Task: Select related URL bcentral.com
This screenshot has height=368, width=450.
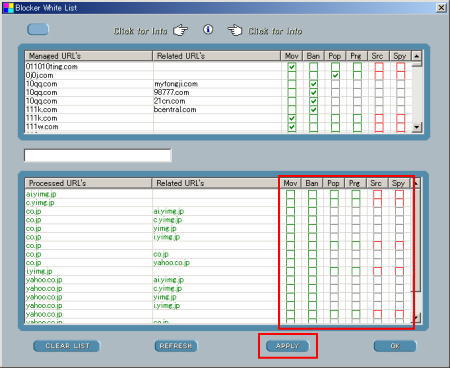Action: click(175, 110)
